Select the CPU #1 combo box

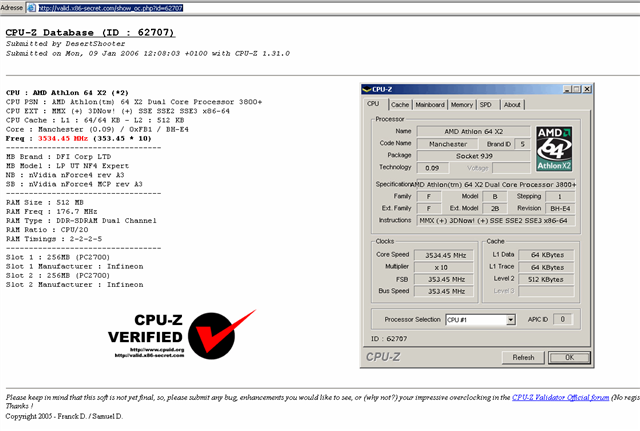pos(480,320)
